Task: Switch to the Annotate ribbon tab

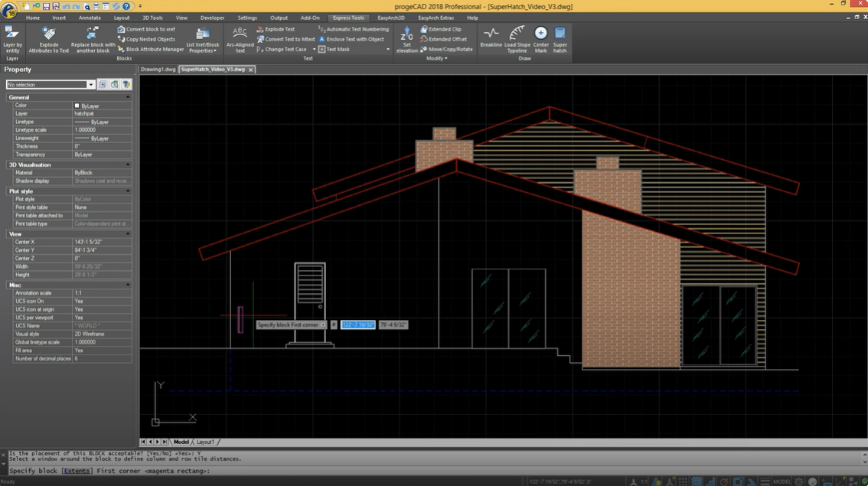Action: coord(90,18)
